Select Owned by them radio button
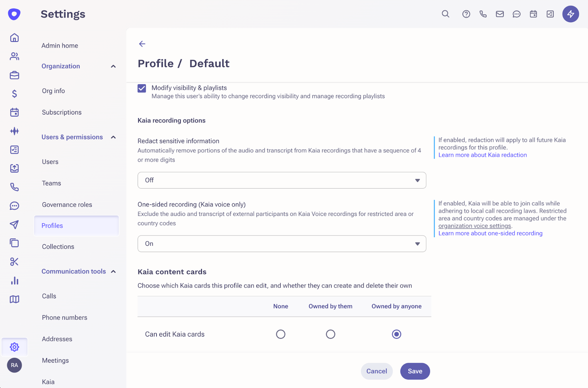 [330, 334]
